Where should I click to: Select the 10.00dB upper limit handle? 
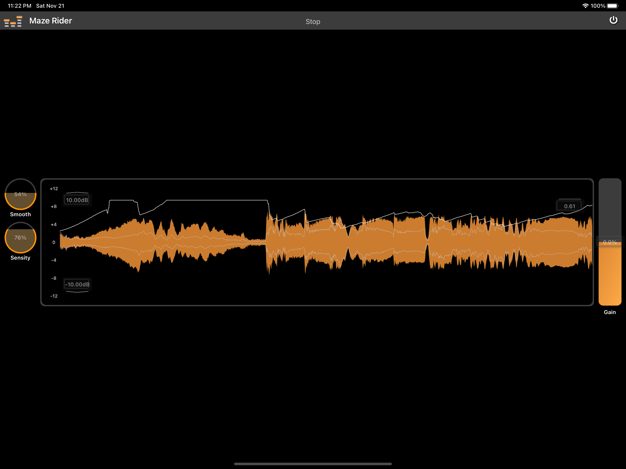(77, 200)
